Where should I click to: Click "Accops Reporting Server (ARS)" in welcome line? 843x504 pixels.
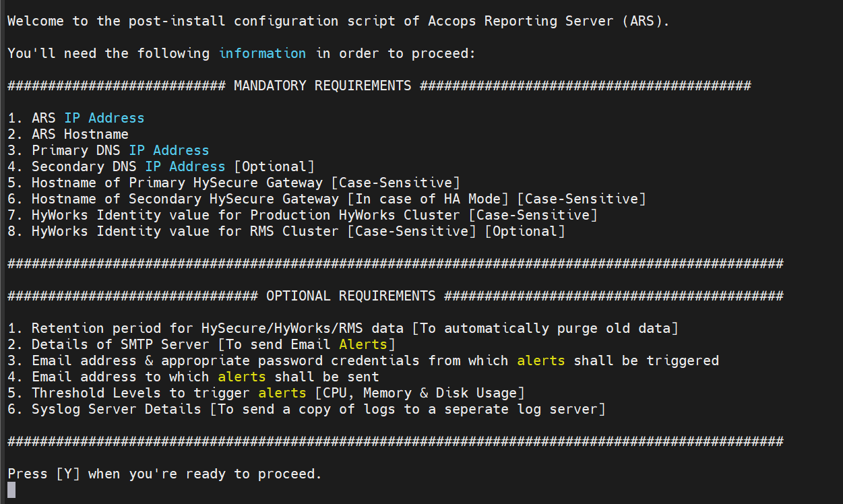click(549, 21)
